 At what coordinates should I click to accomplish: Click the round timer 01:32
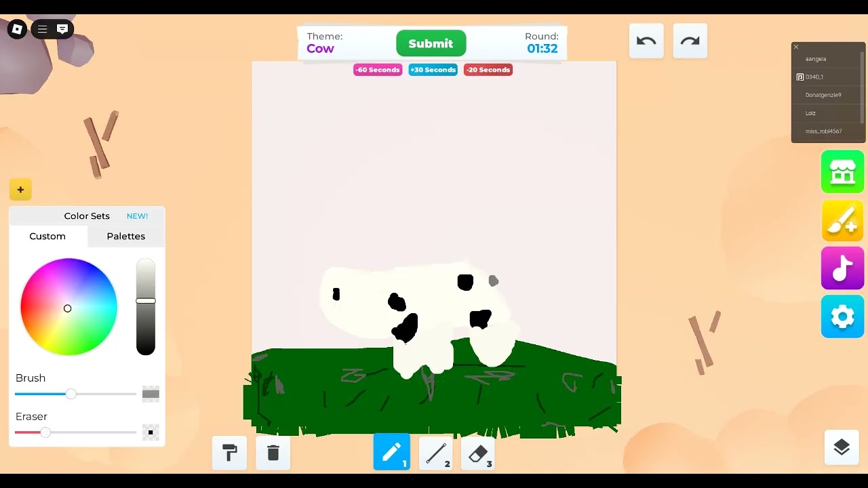coord(542,49)
